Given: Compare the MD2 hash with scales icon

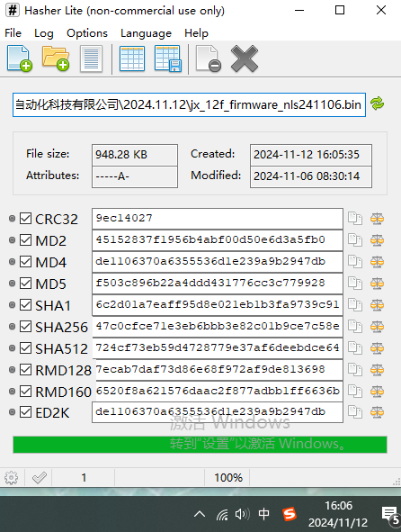Looking at the screenshot, I should tap(377, 240).
